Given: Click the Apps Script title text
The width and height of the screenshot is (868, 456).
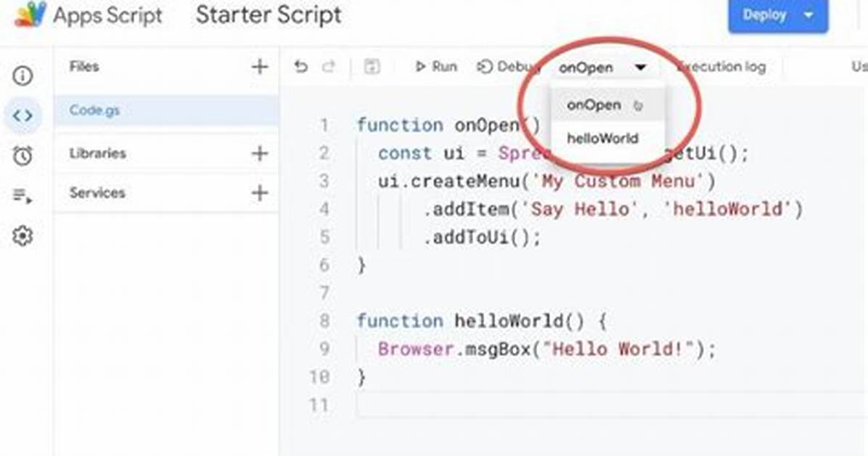Looking at the screenshot, I should (x=107, y=15).
